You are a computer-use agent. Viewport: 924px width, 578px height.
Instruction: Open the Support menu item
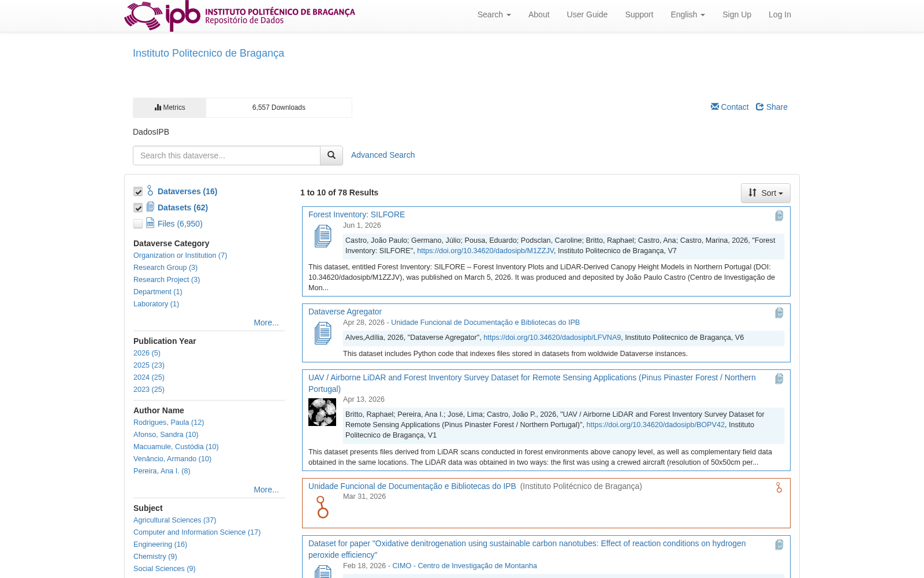pyautogui.click(x=639, y=14)
